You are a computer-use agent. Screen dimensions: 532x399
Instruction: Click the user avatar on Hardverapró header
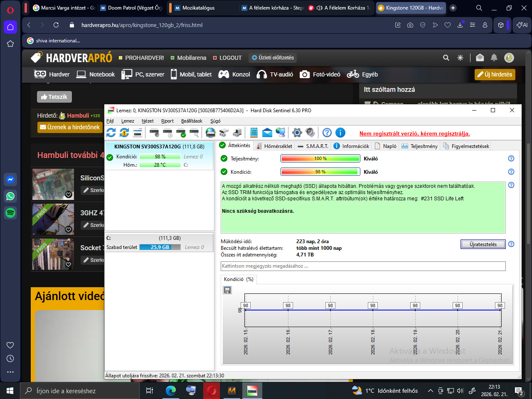click(x=509, y=58)
